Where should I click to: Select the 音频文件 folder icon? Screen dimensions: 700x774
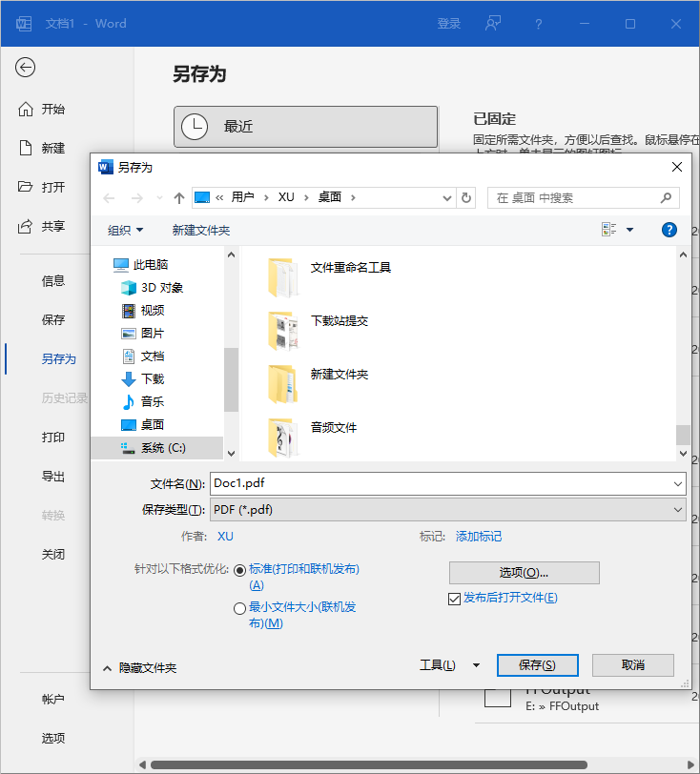[x=282, y=438]
